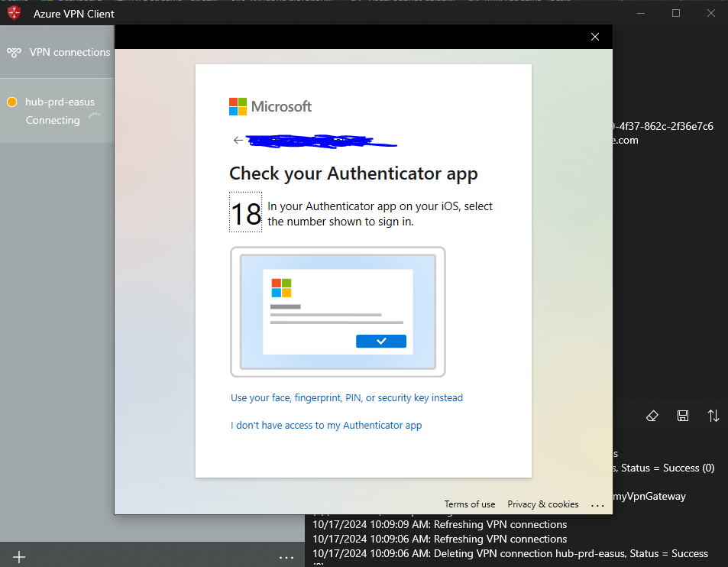Open the ellipsis menu at bottom left
This screenshot has height=567, width=728.
point(286,557)
